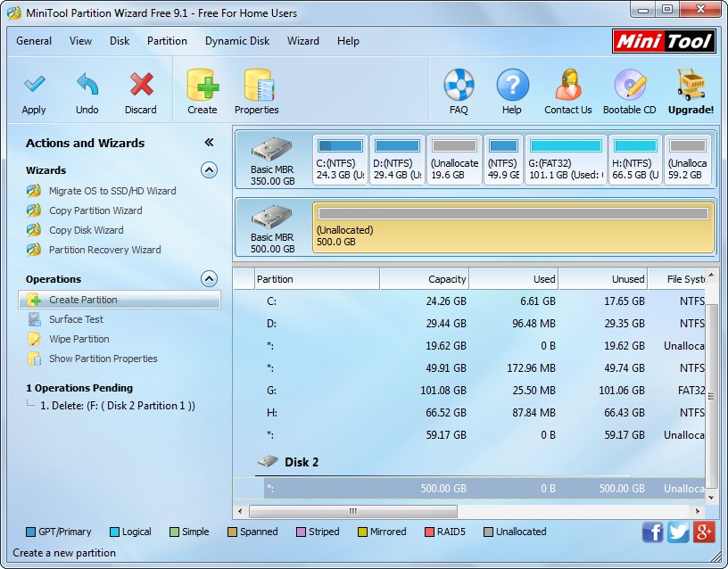728x569 pixels.
Task: Select the 500.00 GB unallocated row
Action: tap(469, 488)
